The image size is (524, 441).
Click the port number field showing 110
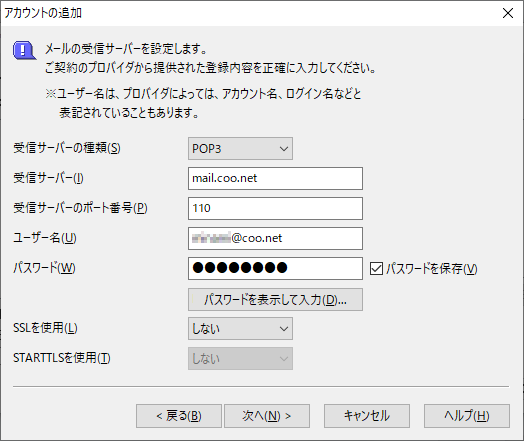coord(275,208)
